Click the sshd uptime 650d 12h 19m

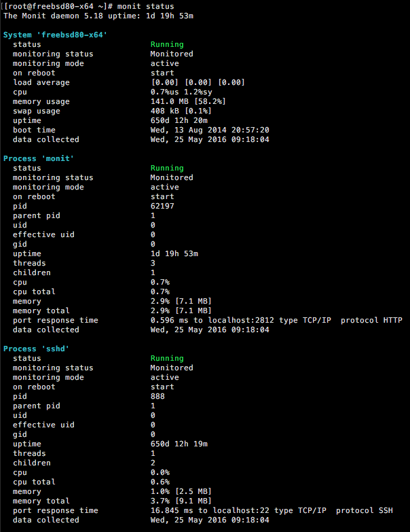[179, 444]
